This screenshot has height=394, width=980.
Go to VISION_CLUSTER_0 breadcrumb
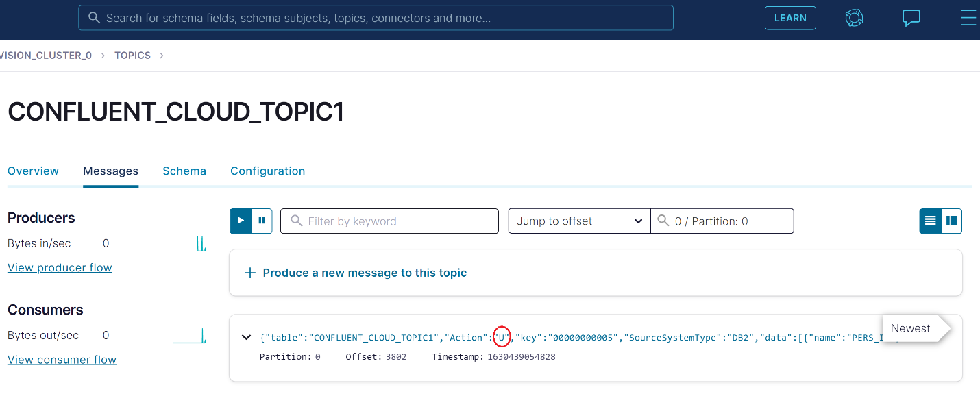click(46, 56)
